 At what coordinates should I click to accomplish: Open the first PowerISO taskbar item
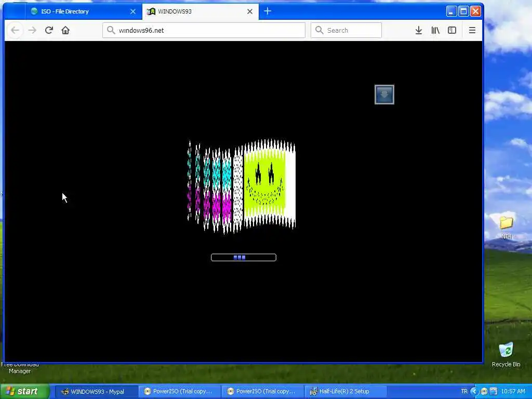coord(180,392)
